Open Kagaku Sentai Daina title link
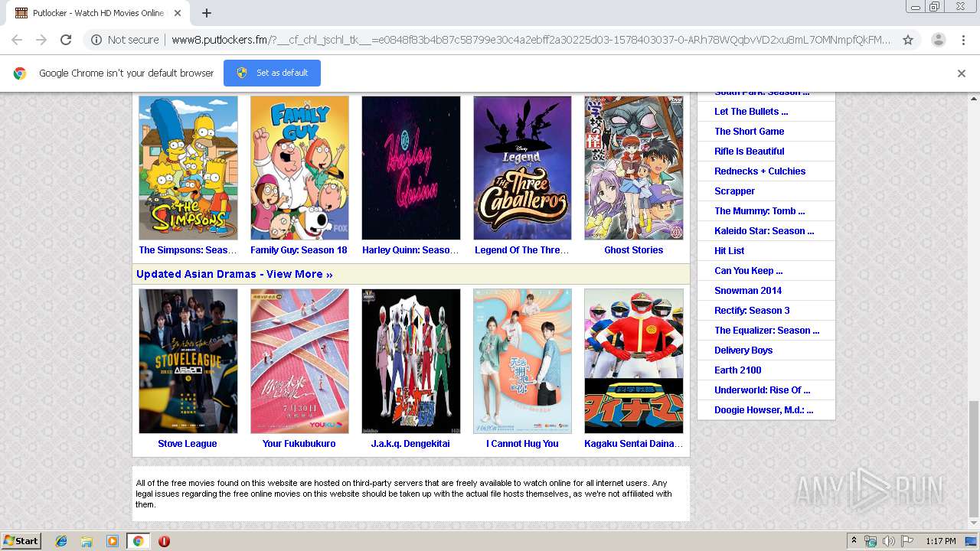Viewport: 980px width, 551px height. coord(634,444)
